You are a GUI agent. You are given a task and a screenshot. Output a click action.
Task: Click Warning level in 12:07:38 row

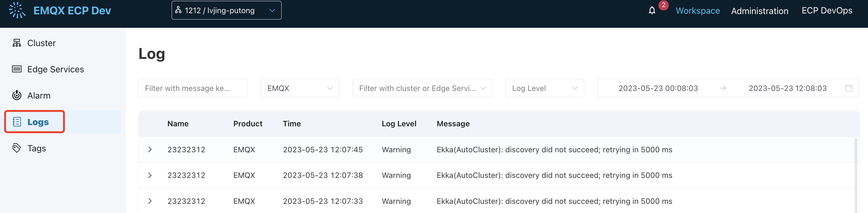(396, 175)
